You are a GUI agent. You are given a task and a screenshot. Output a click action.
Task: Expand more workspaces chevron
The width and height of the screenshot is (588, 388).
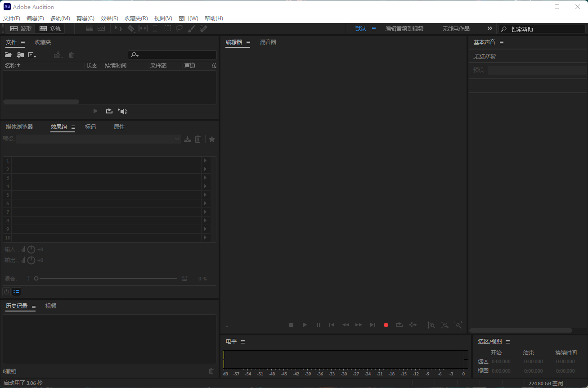490,28
